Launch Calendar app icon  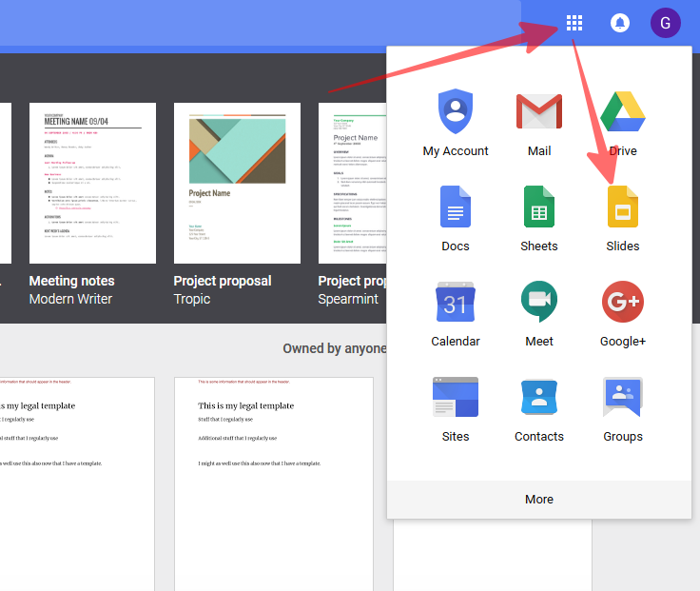click(456, 302)
